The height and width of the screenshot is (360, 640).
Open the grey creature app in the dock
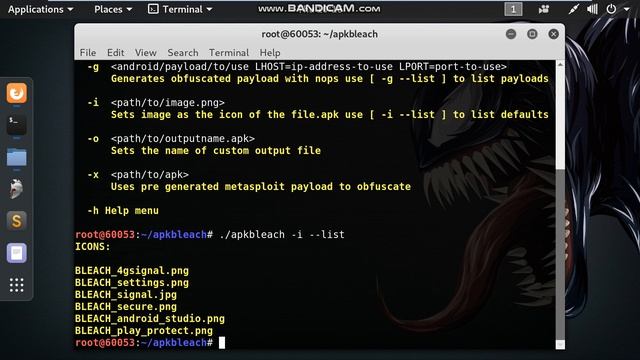point(16,189)
